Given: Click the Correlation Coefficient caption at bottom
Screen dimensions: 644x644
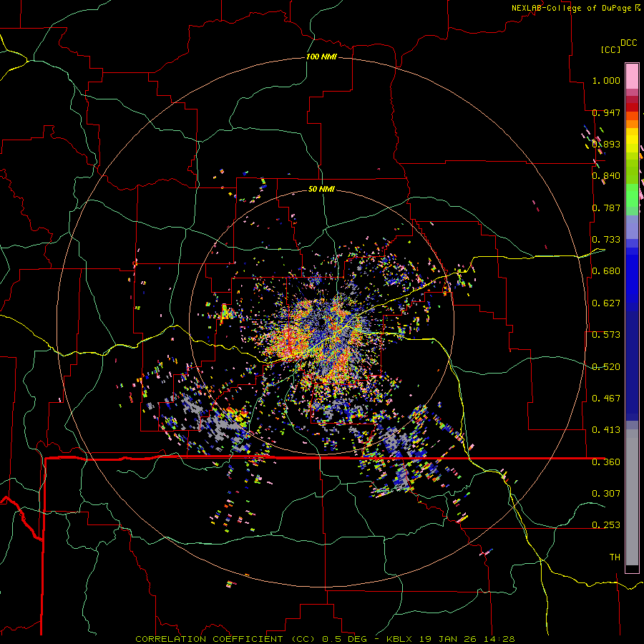Looking at the screenshot, I should [x=325, y=639].
